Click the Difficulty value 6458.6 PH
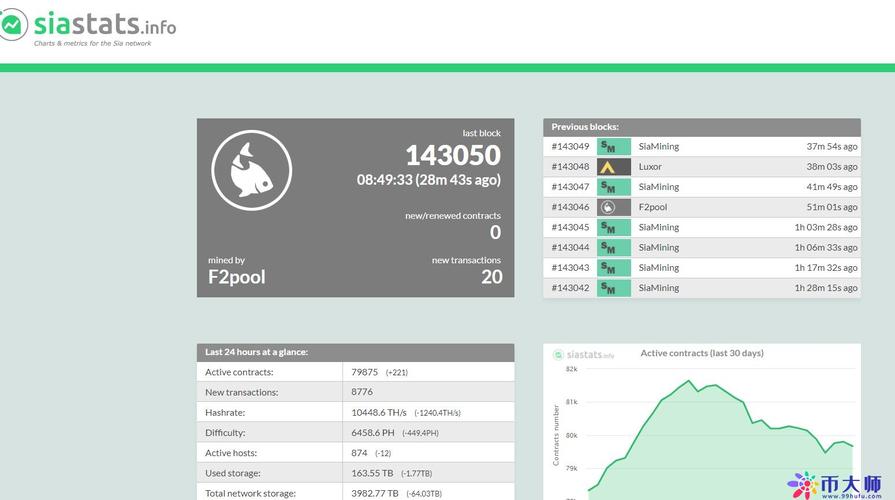 [373, 433]
